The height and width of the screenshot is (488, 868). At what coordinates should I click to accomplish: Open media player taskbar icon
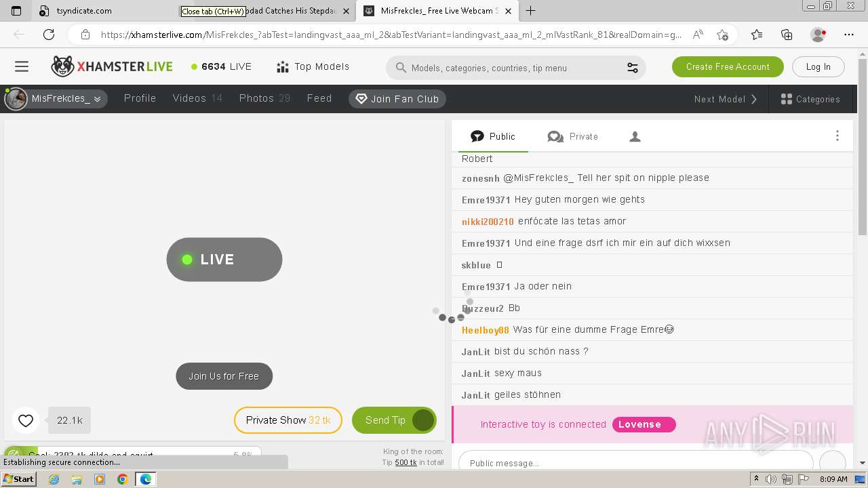[x=100, y=479]
